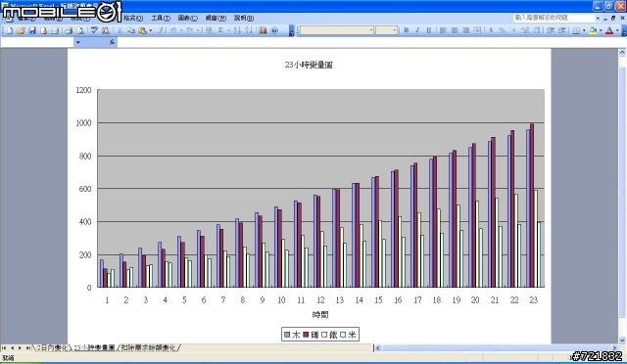Switch to the 2日內變化 sheet tab
The image size is (627, 364).
tap(52, 347)
